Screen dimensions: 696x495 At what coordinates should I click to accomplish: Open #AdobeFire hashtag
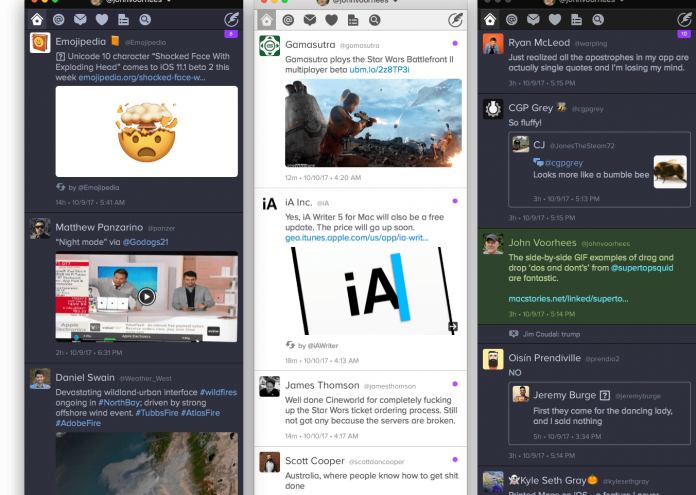78,423
